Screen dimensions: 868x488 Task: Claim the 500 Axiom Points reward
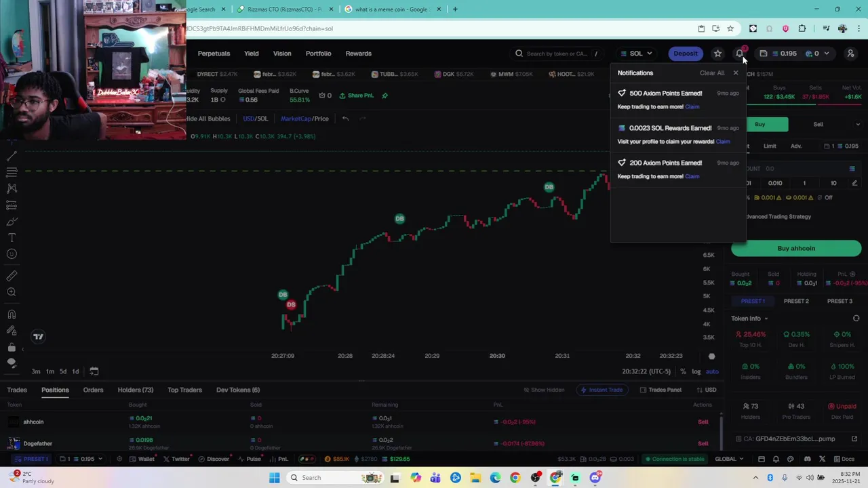692,106
